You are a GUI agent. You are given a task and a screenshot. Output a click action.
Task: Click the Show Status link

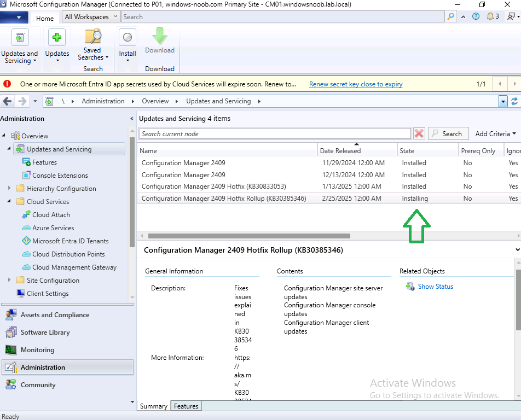click(435, 287)
